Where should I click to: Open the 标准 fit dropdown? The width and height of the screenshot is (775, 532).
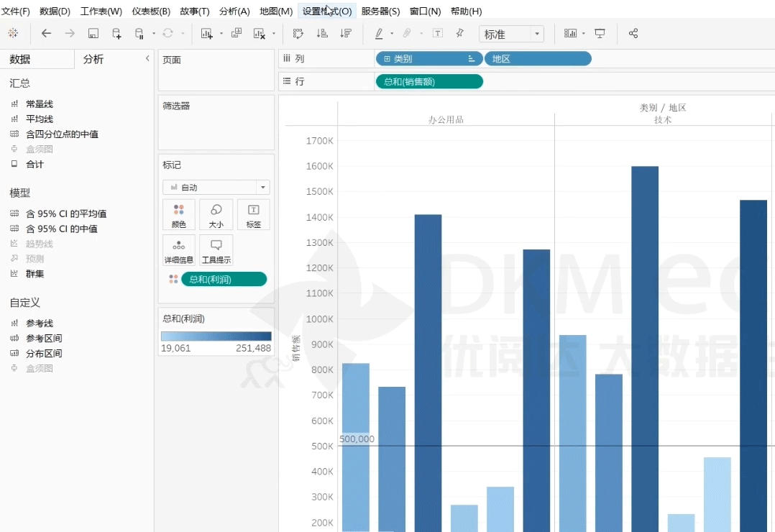click(x=510, y=34)
